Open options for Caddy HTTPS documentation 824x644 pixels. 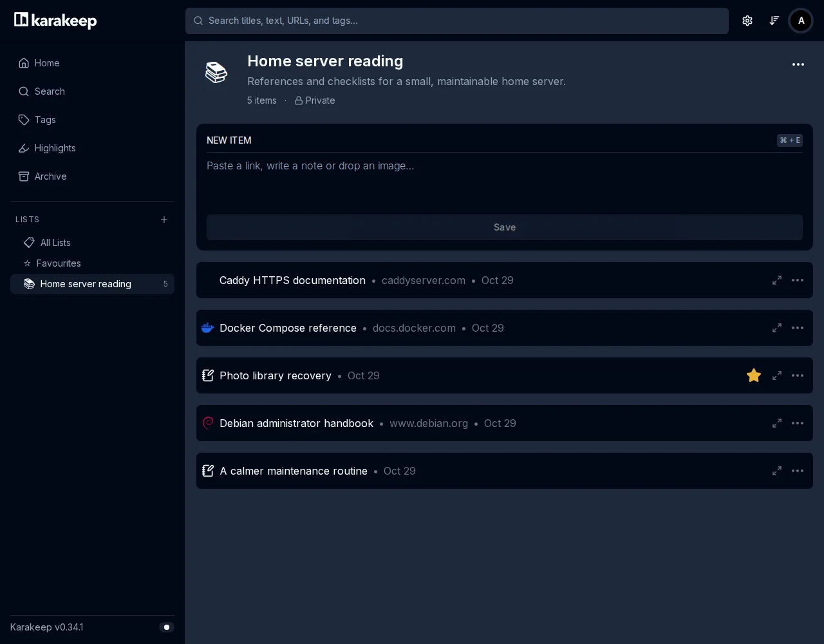(798, 280)
